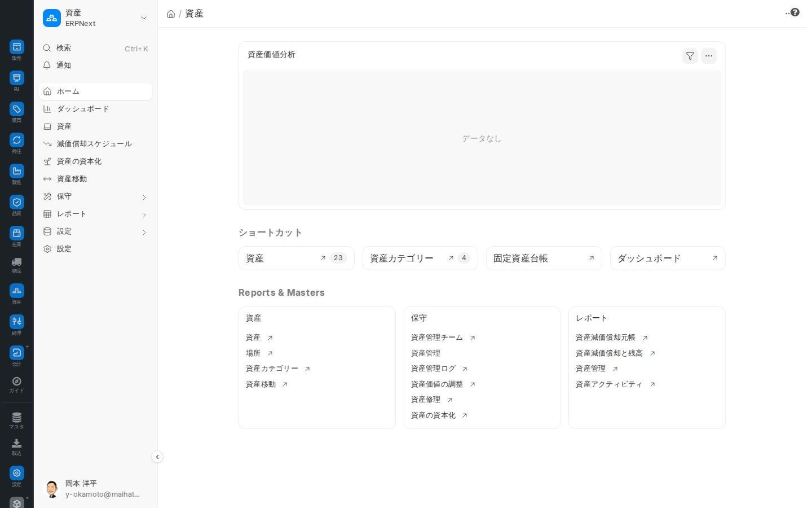
Task: Click the y-okamoto email under the user name
Action: click(x=103, y=494)
